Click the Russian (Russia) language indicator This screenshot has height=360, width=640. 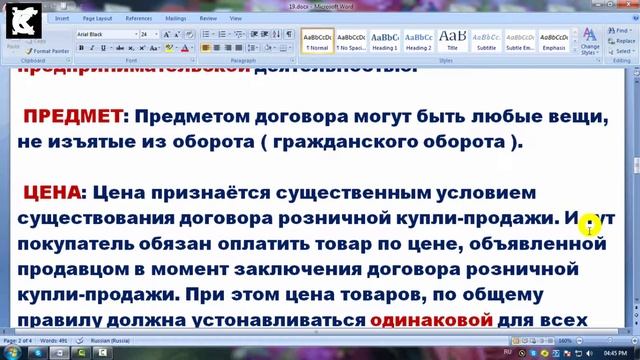pos(110,340)
